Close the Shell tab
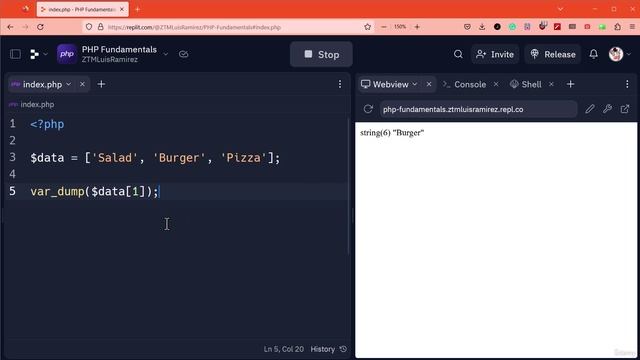 point(551,84)
